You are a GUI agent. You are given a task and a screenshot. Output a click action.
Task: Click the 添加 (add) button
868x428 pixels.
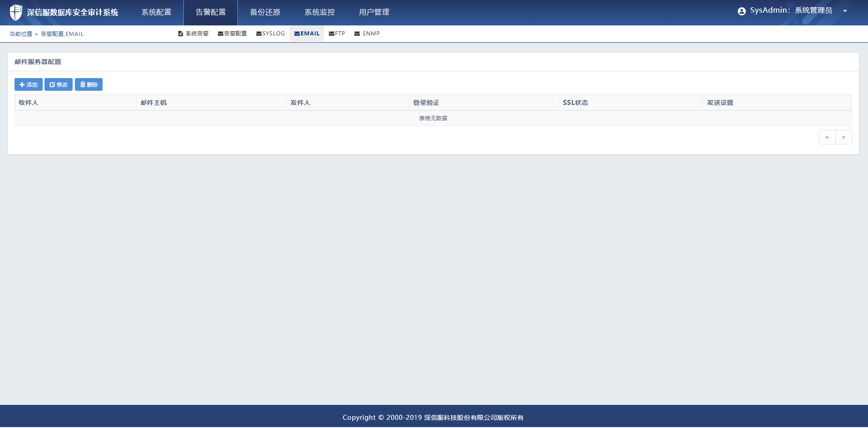[29, 84]
